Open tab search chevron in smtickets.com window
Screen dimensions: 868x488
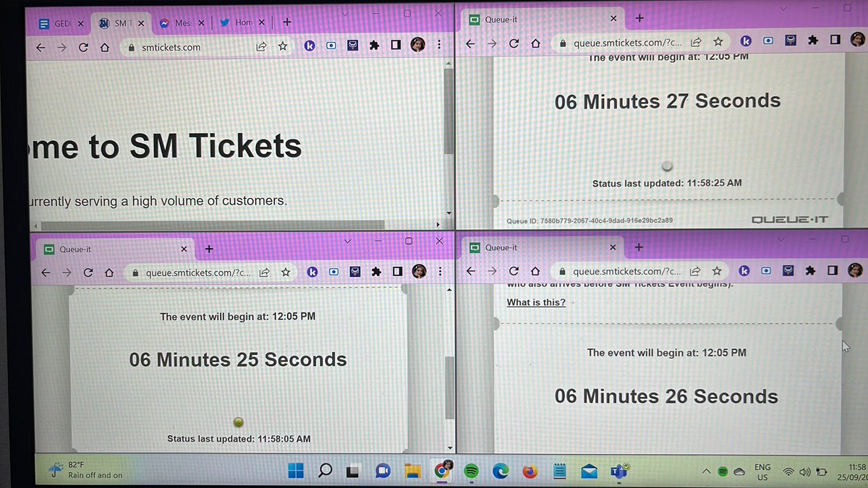coord(346,14)
